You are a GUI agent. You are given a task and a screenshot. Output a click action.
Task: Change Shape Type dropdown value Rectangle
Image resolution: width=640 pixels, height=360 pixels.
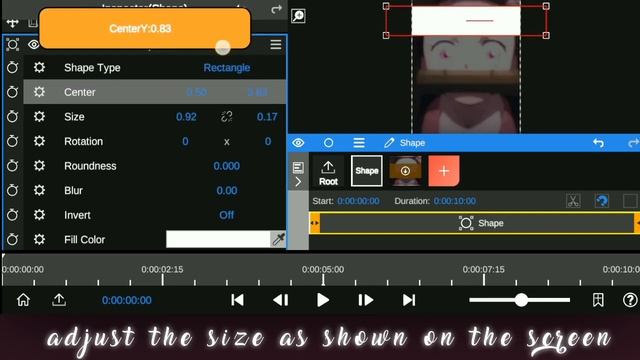[227, 68]
